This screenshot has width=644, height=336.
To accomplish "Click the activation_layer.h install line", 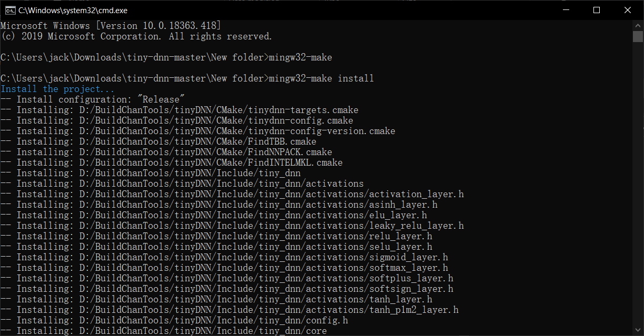I will 232,194.
